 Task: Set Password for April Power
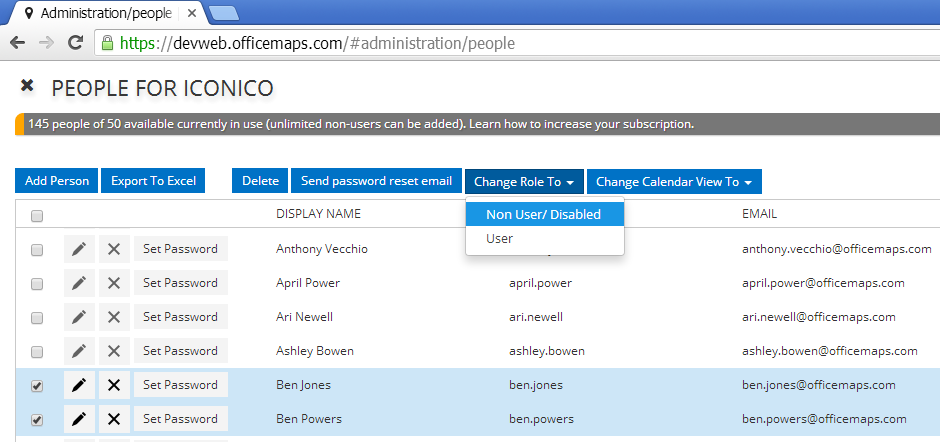(x=180, y=283)
